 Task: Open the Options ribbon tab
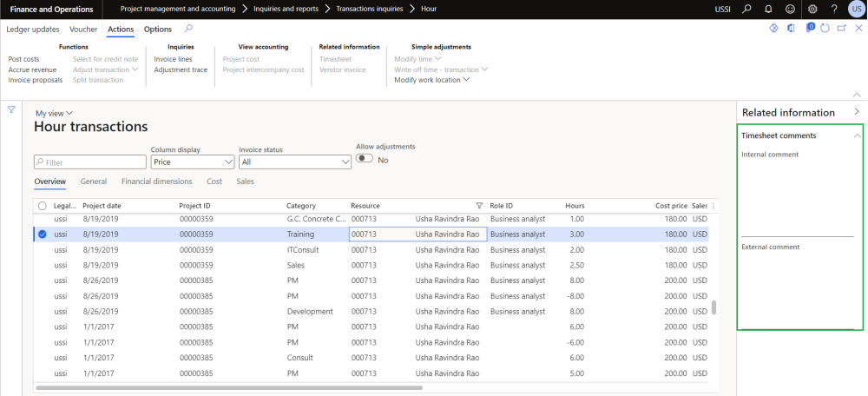tap(158, 30)
